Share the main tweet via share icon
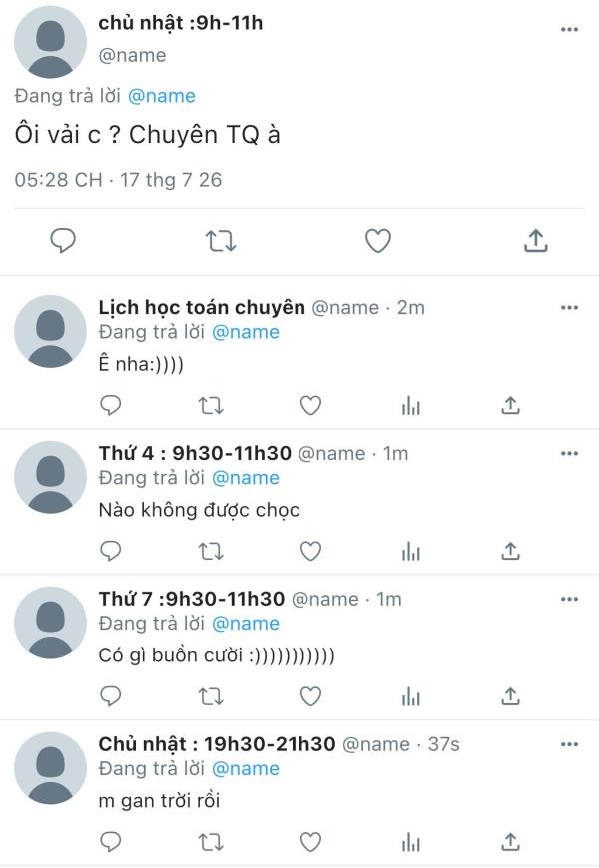This screenshot has height=868, width=599. click(x=536, y=240)
